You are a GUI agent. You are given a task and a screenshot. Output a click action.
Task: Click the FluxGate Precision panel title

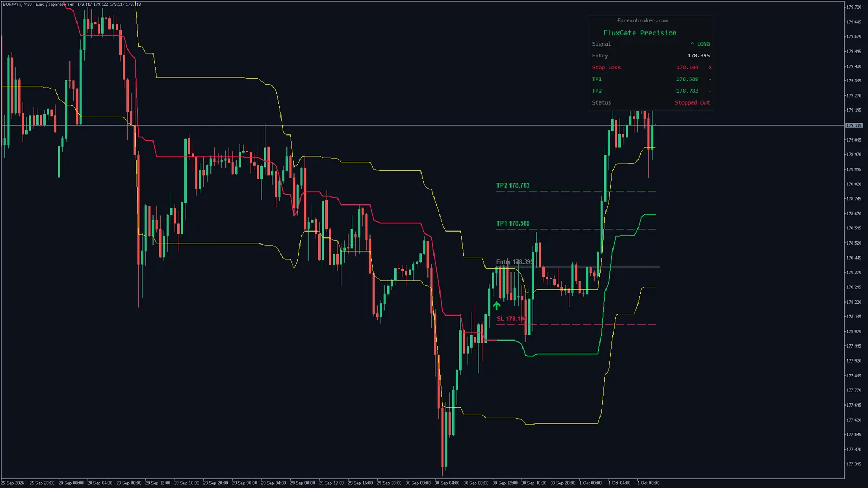(640, 33)
